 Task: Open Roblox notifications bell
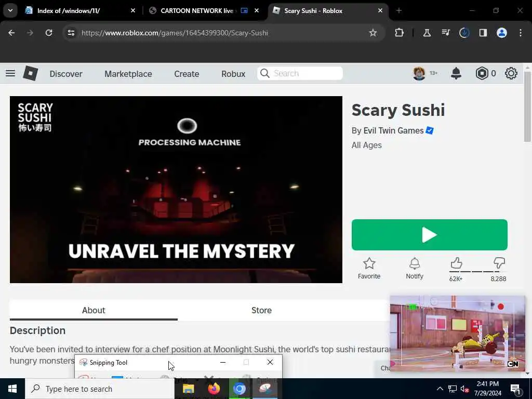[456, 73]
